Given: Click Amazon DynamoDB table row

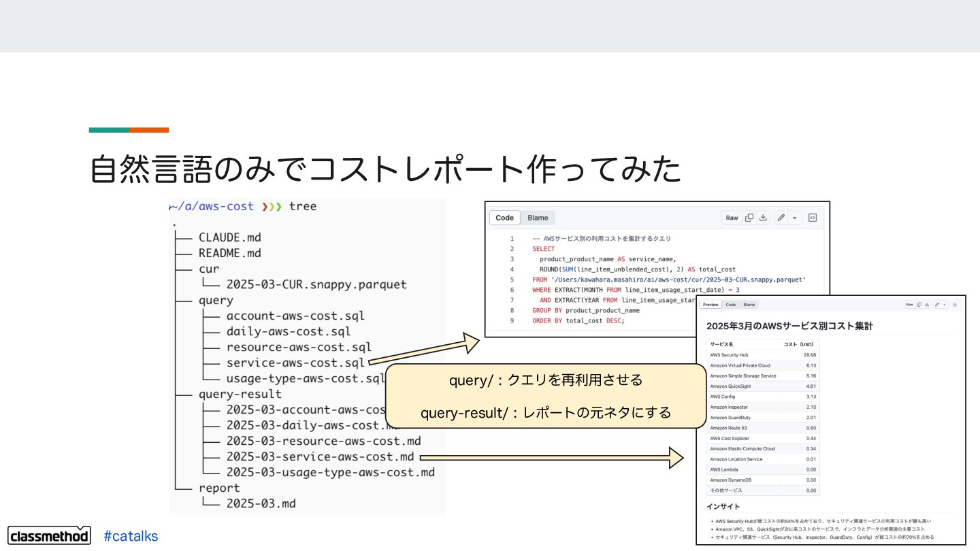Looking at the screenshot, I should tap(763, 480).
